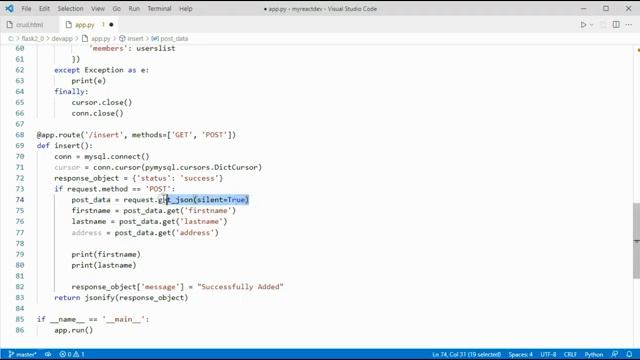Open editor More Actions ellipsis
This screenshot has width=640, height=360.
point(629,25)
